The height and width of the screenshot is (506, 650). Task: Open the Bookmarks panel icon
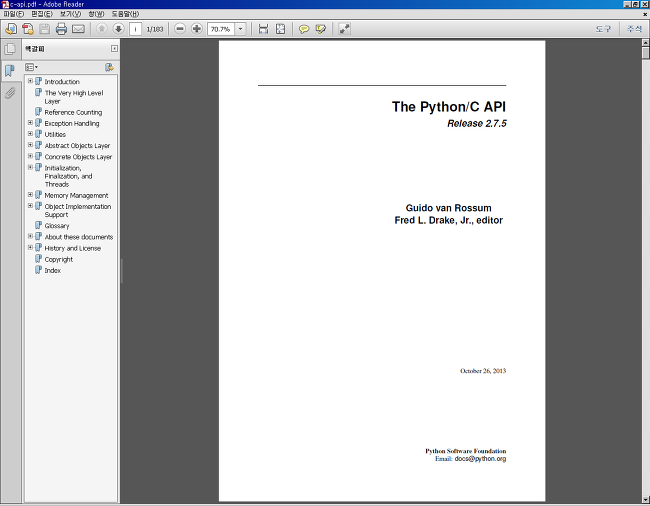(x=10, y=70)
